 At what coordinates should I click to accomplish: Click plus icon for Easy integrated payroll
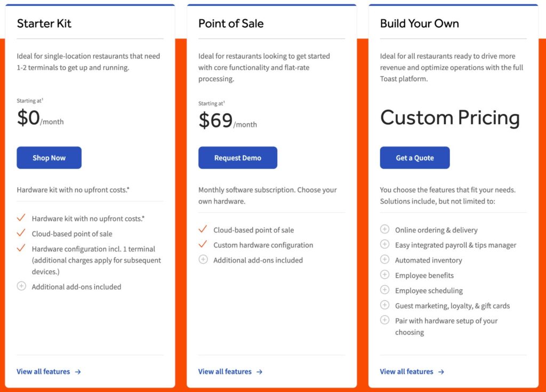[x=384, y=244]
